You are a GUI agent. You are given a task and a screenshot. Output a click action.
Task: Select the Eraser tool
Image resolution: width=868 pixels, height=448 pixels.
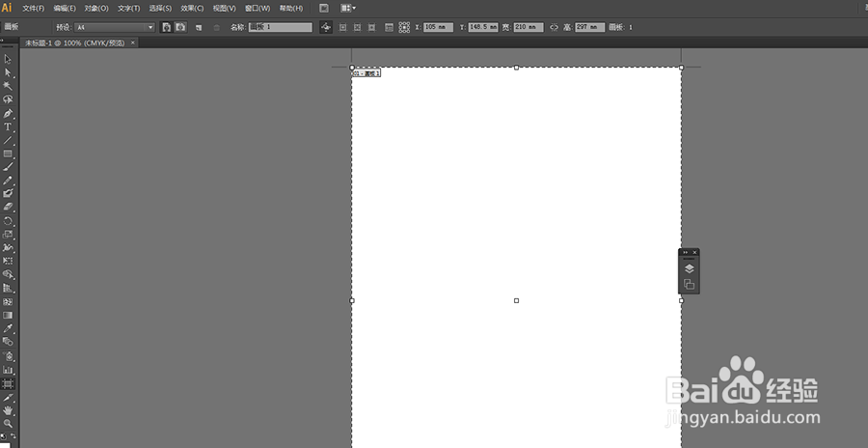(8, 207)
